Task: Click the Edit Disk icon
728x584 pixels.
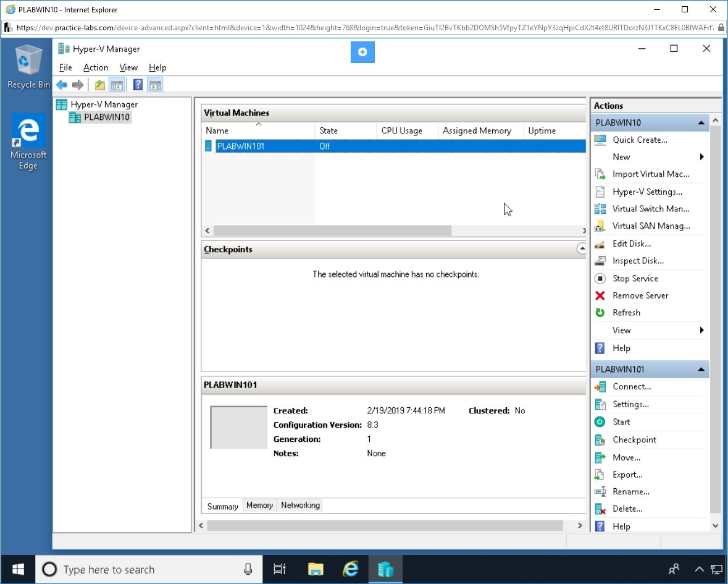Action: coord(600,243)
